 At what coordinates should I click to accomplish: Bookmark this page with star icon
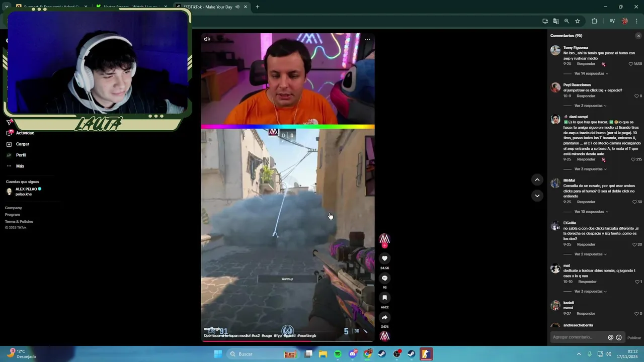[x=578, y=21]
